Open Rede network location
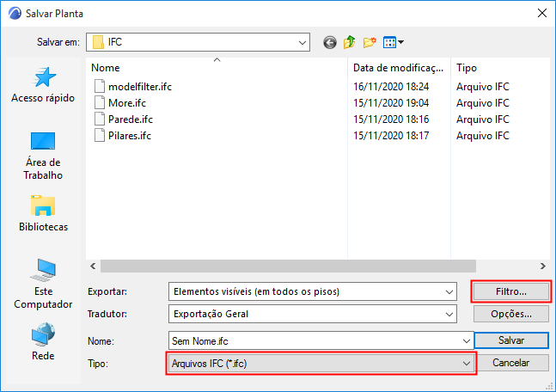This screenshot has height=392, width=556. tap(43, 341)
